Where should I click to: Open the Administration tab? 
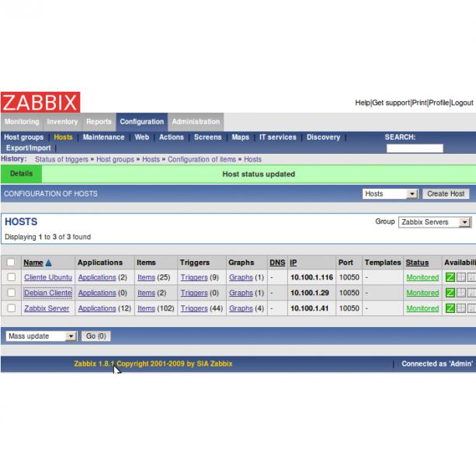[196, 122]
